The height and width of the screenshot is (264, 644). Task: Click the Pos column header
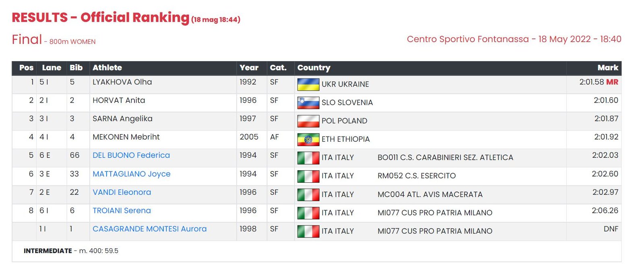point(27,68)
